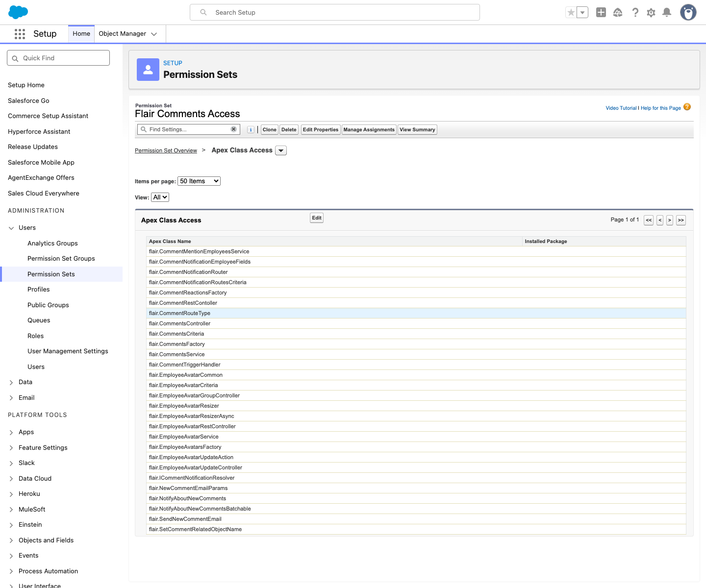Open the favorites list dropdown arrow
706x588 pixels.
point(582,13)
